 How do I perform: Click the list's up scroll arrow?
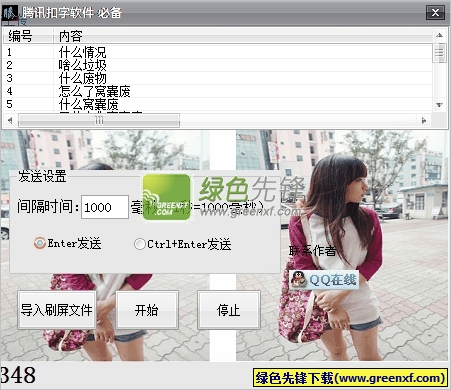point(439,35)
